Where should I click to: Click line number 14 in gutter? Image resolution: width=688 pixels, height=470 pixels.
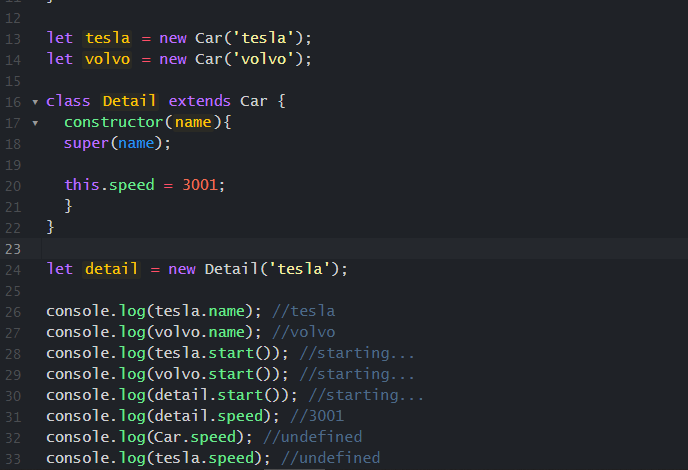tap(13, 60)
